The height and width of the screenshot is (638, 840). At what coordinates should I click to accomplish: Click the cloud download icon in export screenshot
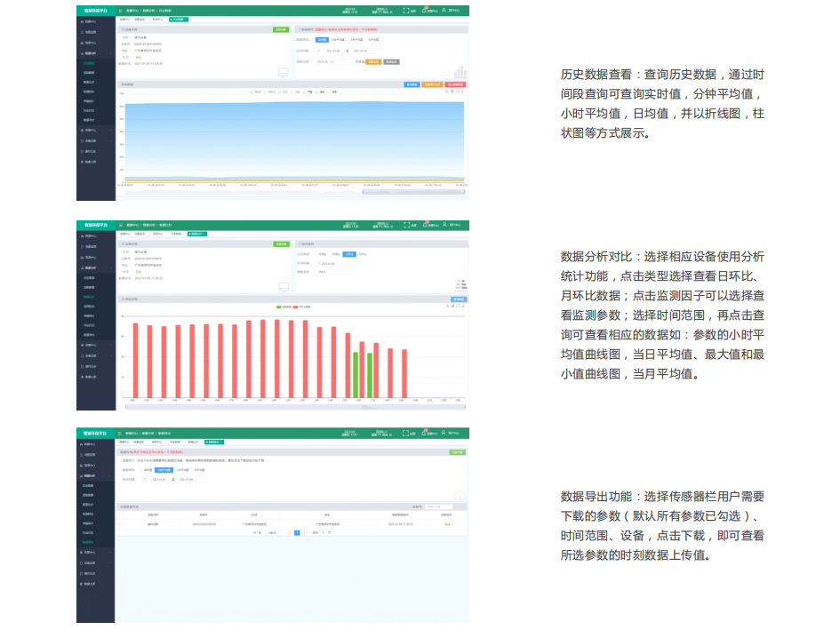[460, 497]
